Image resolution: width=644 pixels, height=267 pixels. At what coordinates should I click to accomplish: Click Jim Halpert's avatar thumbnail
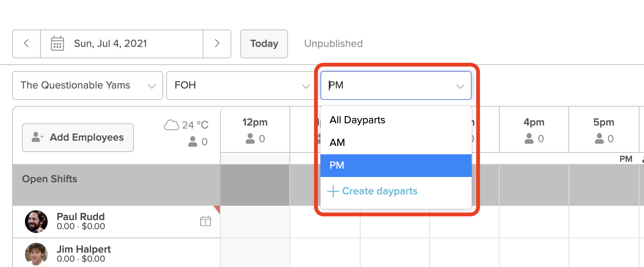click(36, 254)
